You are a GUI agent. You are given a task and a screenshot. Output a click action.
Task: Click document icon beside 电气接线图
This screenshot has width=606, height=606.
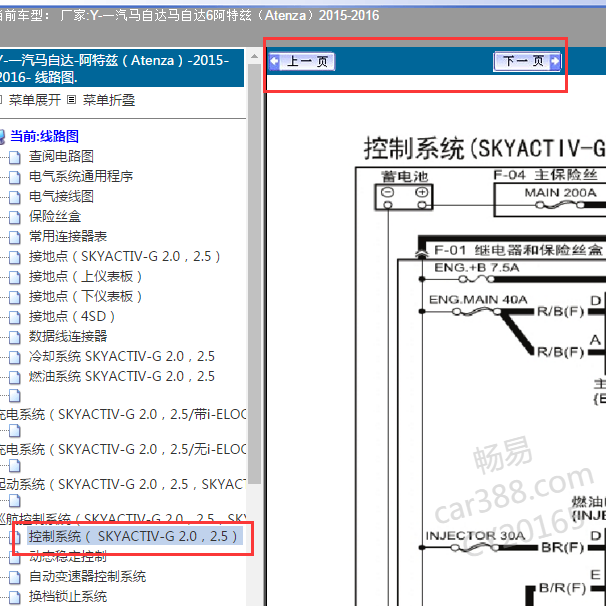coord(15,197)
